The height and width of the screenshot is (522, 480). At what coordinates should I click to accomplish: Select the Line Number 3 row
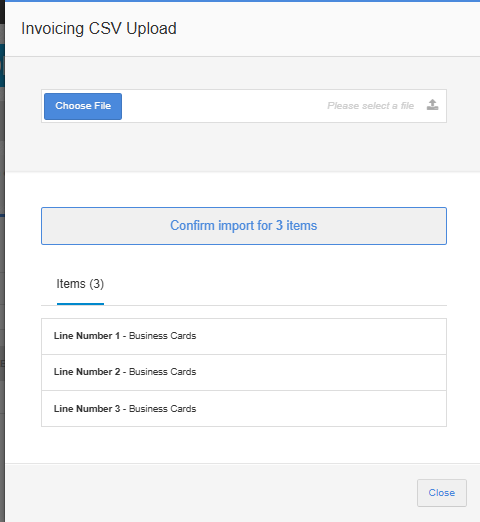[244, 409]
